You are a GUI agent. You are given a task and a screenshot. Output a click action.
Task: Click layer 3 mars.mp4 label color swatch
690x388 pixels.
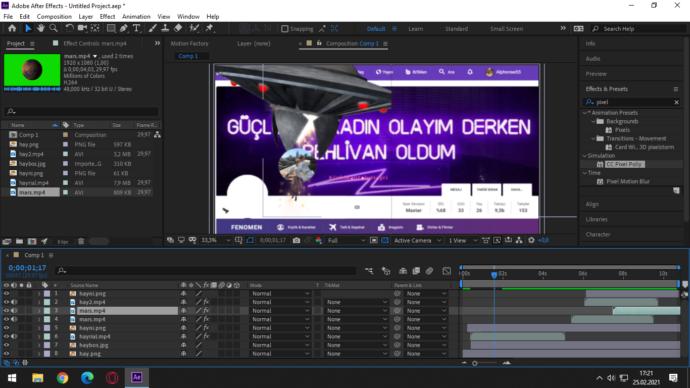tap(47, 311)
